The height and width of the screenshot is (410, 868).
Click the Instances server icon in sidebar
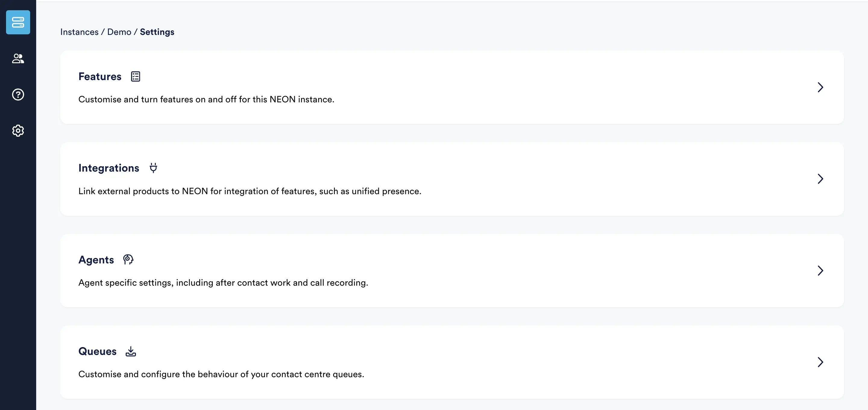pos(18,22)
